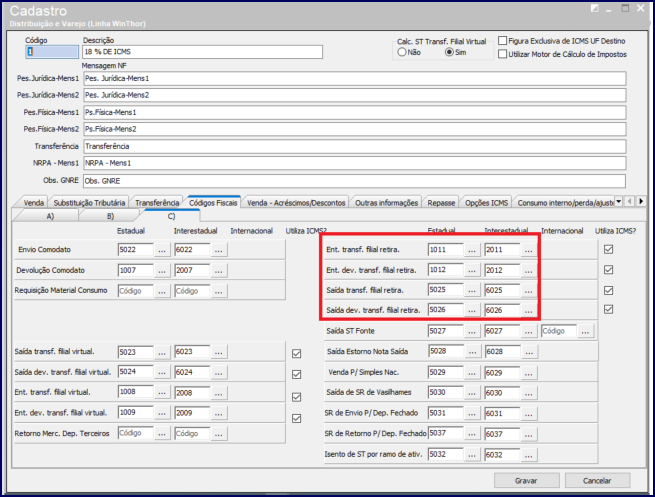The width and height of the screenshot is (655, 497).
Task: Toggle Utiliza ICMS for Ent. transf. filial retira
Action: (609, 249)
